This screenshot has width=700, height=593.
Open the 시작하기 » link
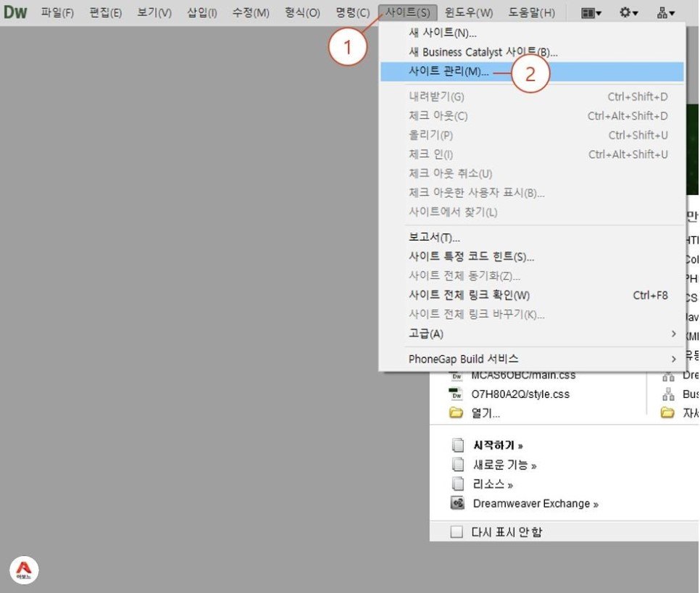click(x=498, y=445)
